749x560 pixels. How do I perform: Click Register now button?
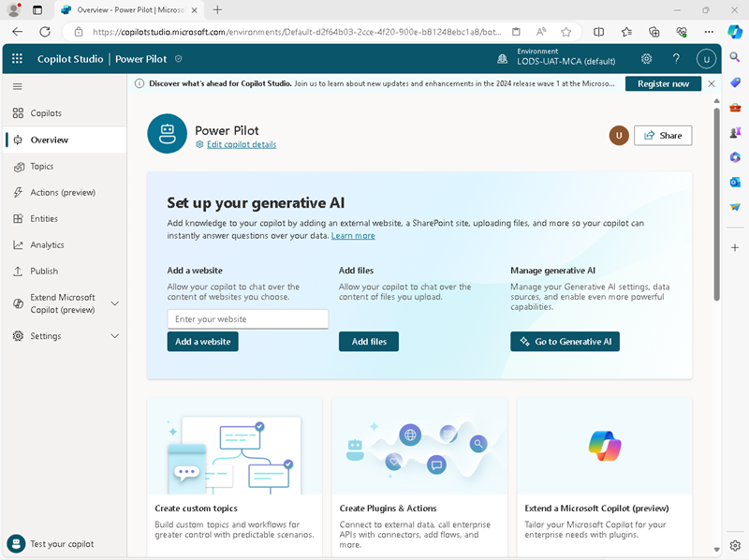tap(663, 83)
